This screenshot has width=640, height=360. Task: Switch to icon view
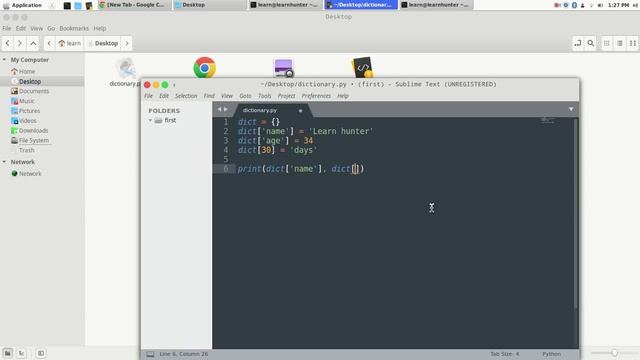coord(607,43)
